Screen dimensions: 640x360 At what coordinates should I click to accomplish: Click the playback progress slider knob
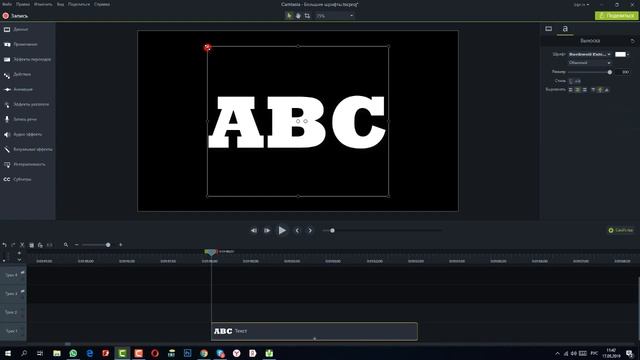click(x=332, y=231)
